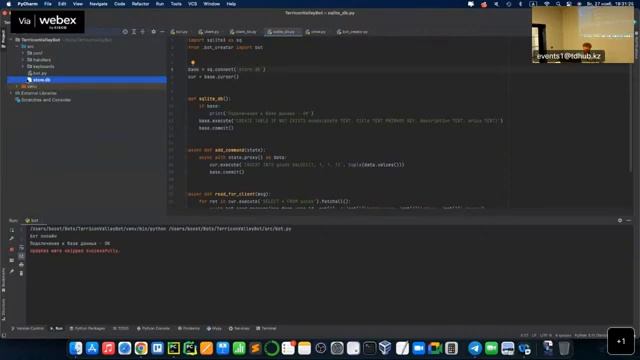Click the yellow intention lightbulb in editor
640x360 pixels.
(x=193, y=62)
